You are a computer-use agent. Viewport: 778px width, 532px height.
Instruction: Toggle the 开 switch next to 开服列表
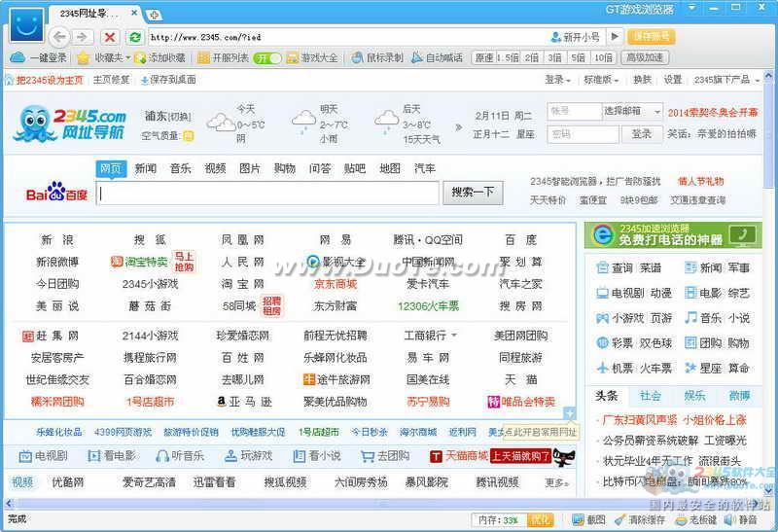click(x=266, y=58)
